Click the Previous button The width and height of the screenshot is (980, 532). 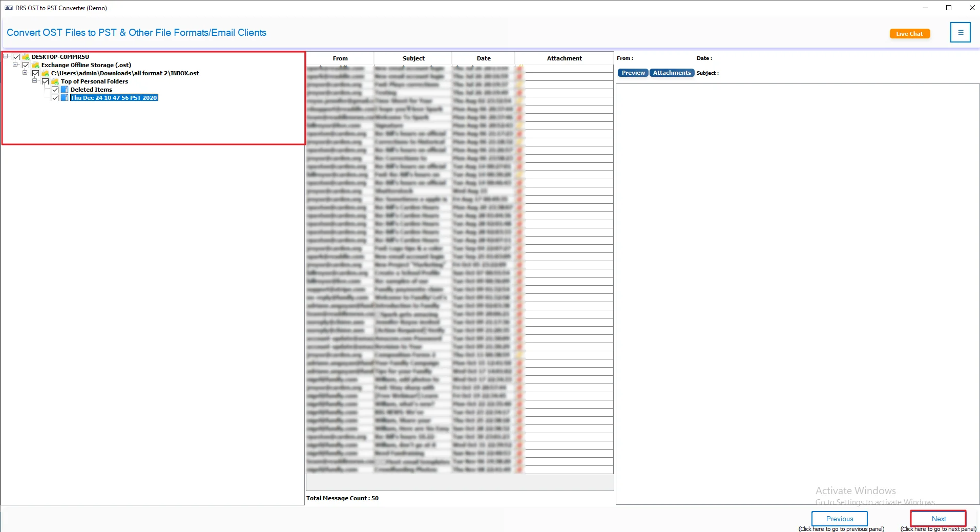click(840, 519)
